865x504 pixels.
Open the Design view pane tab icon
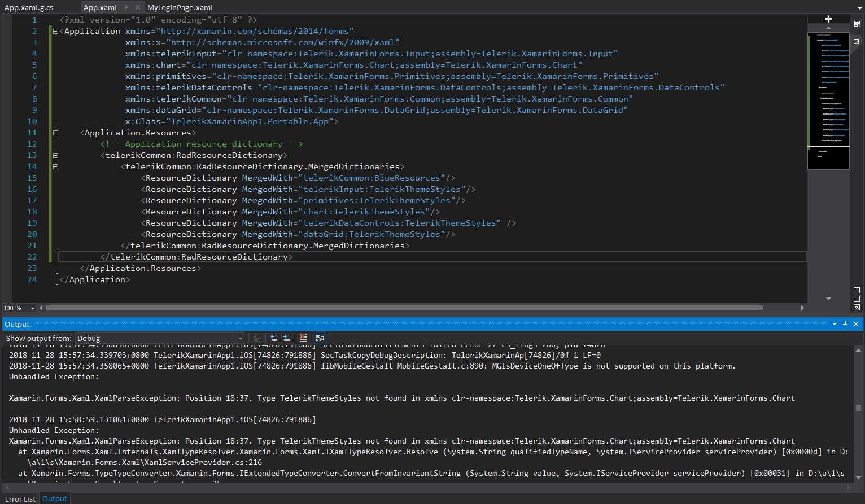[x=857, y=24]
